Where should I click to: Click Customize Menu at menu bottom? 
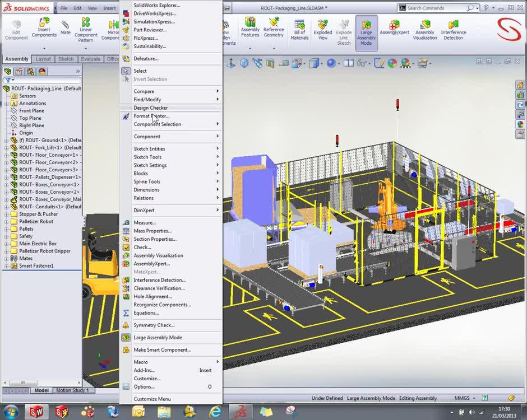(152, 399)
